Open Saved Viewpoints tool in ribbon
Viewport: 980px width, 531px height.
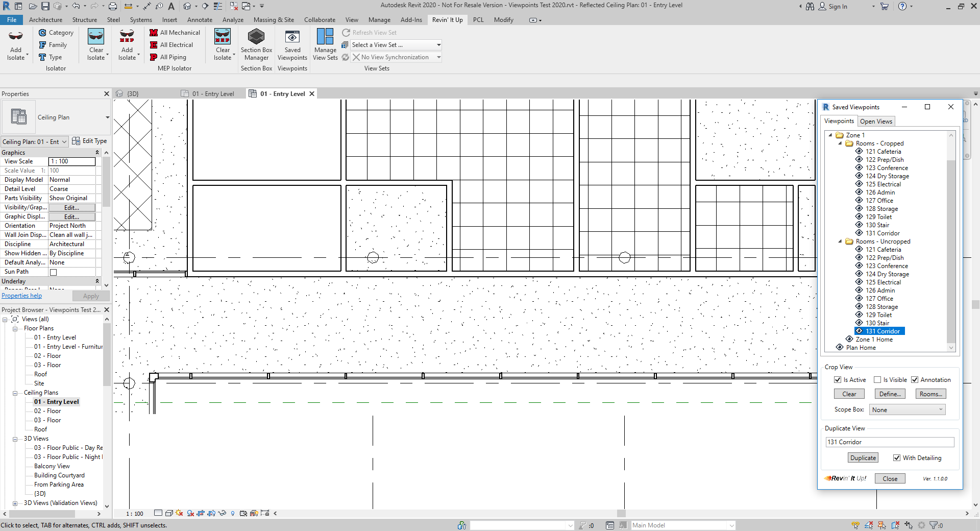click(x=292, y=45)
